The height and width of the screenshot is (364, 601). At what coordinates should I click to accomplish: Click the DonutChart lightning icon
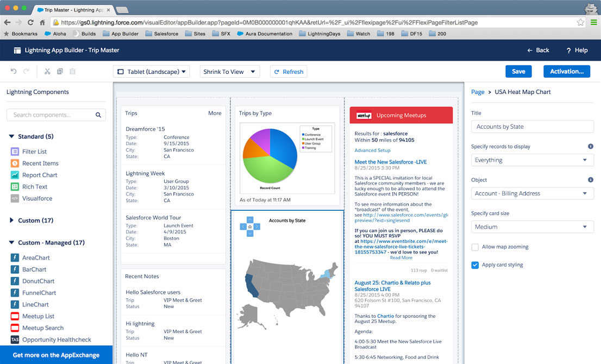[15, 281]
